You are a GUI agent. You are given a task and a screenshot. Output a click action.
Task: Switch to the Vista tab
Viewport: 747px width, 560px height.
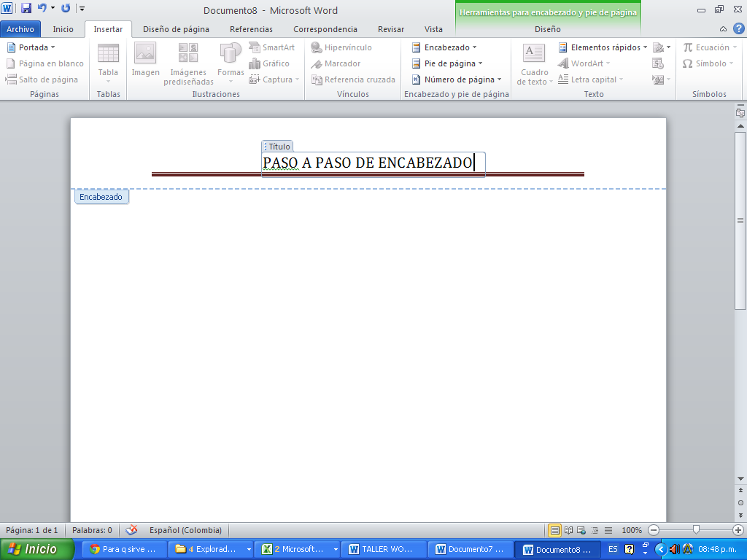433,29
